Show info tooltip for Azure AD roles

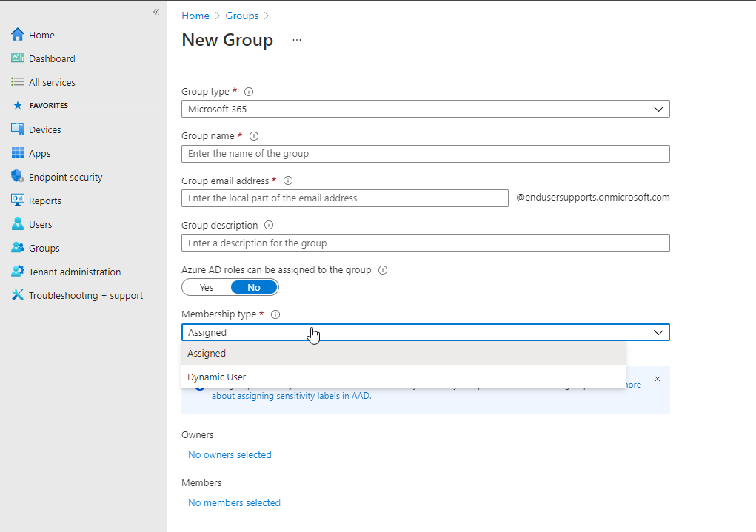pyautogui.click(x=383, y=270)
